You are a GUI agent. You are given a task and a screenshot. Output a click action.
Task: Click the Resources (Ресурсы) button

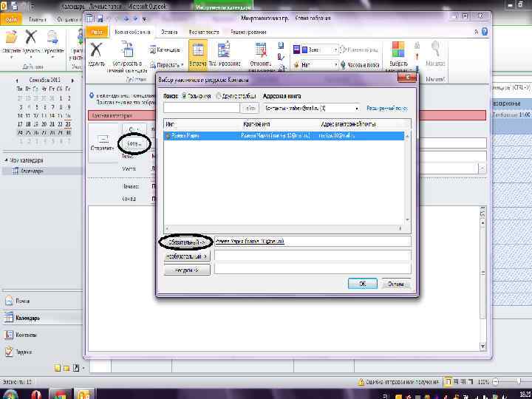click(187, 270)
